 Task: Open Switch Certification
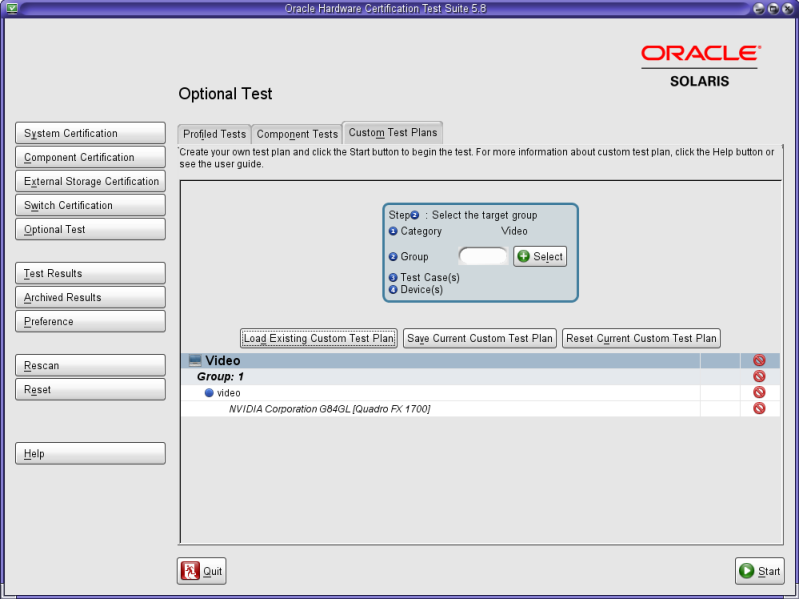click(x=90, y=205)
